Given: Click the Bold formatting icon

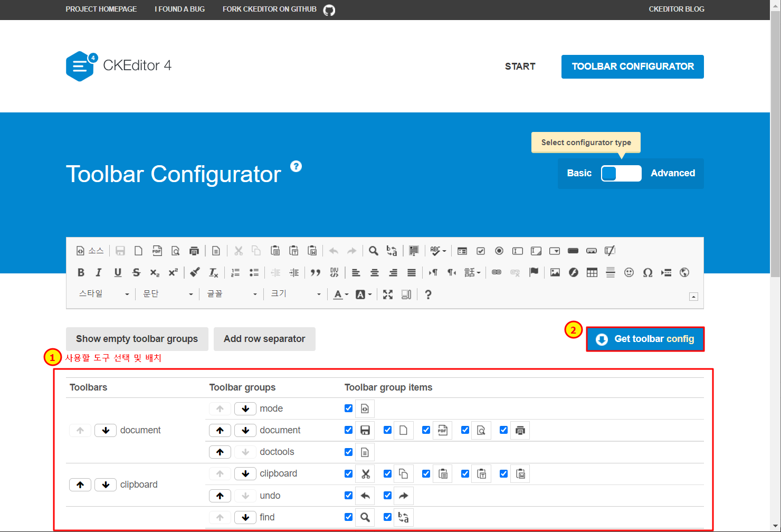Looking at the screenshot, I should 81,272.
